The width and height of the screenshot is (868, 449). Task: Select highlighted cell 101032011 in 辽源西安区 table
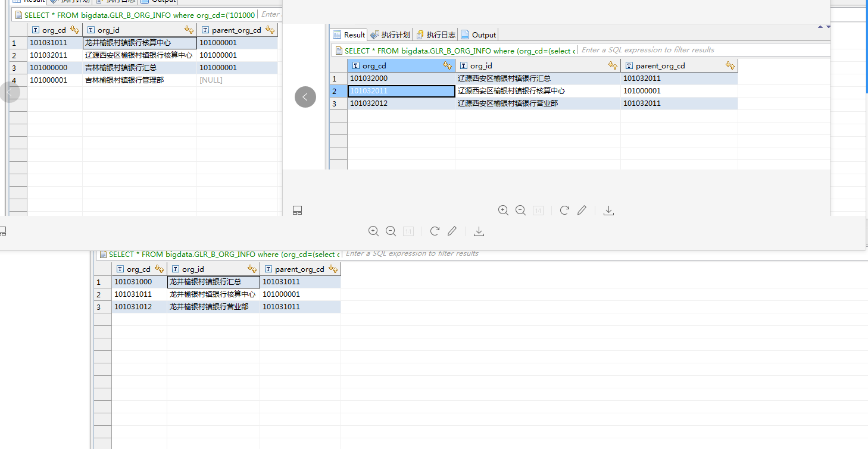tap(401, 91)
